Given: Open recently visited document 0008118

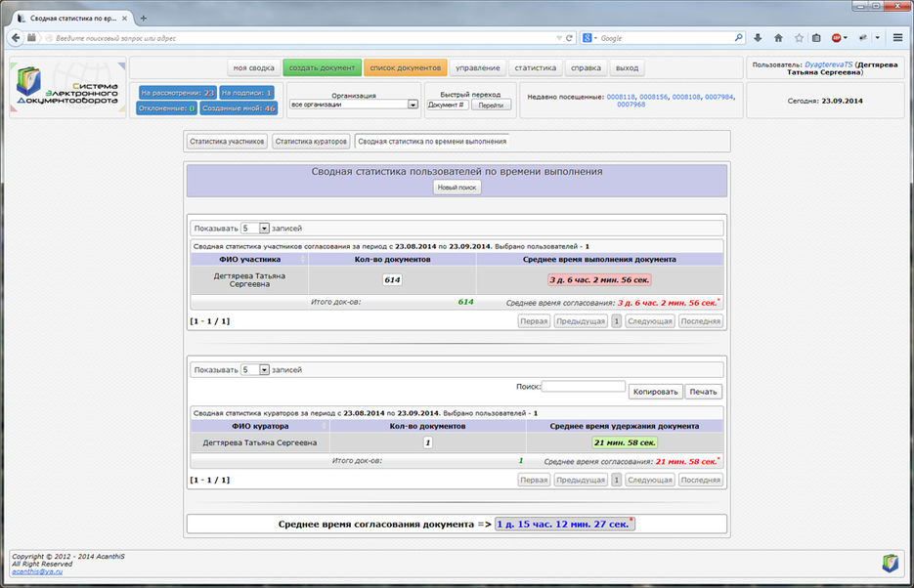Looking at the screenshot, I should (621, 98).
